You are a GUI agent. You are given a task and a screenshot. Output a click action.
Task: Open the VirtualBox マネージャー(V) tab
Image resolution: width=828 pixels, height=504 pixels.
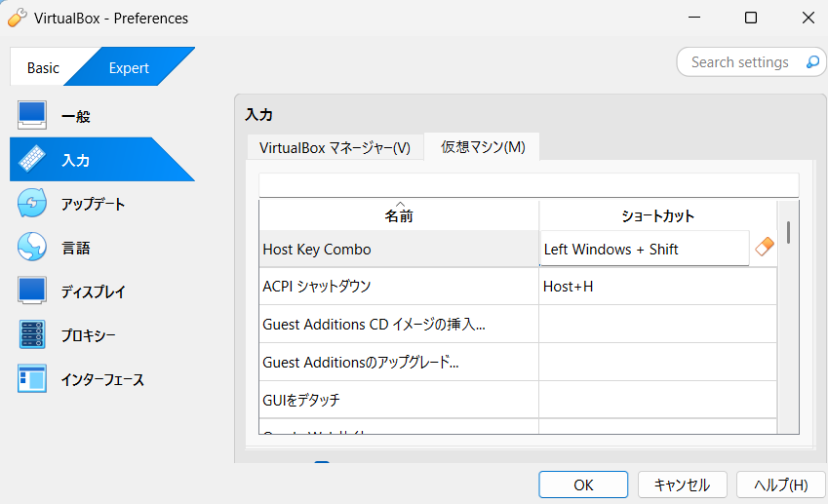(x=335, y=148)
